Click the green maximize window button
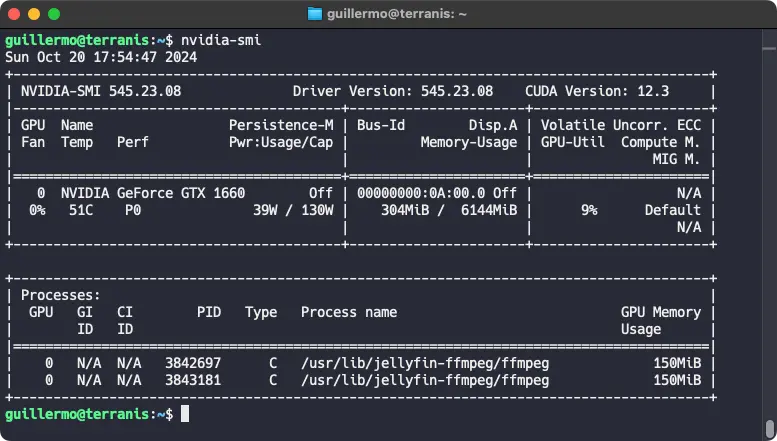777x441 pixels. click(53, 14)
